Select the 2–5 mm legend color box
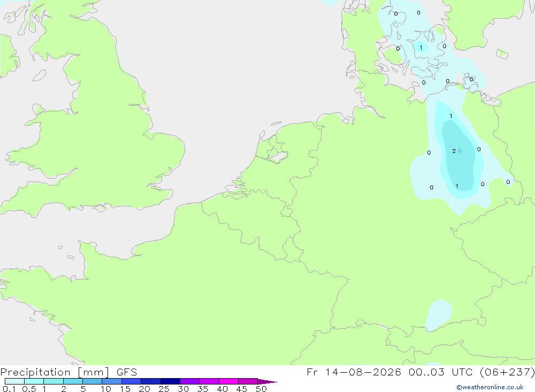Image resolution: width=535 pixels, height=392 pixels. click(73, 381)
